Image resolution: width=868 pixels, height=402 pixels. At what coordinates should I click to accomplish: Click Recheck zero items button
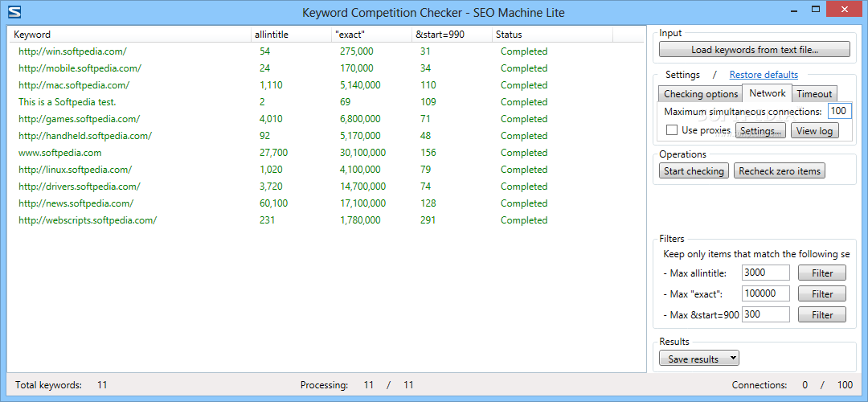[780, 171]
